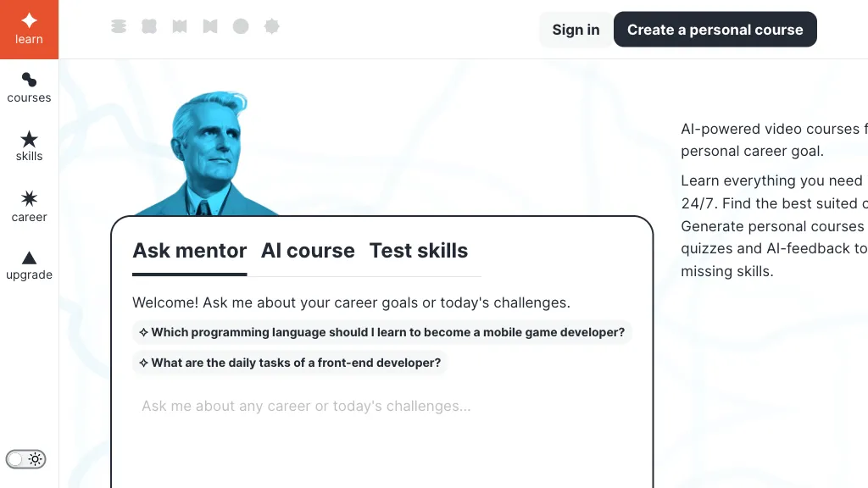The height and width of the screenshot is (488, 868).
Task: Select the Ask mentor tab
Action: coord(189,251)
